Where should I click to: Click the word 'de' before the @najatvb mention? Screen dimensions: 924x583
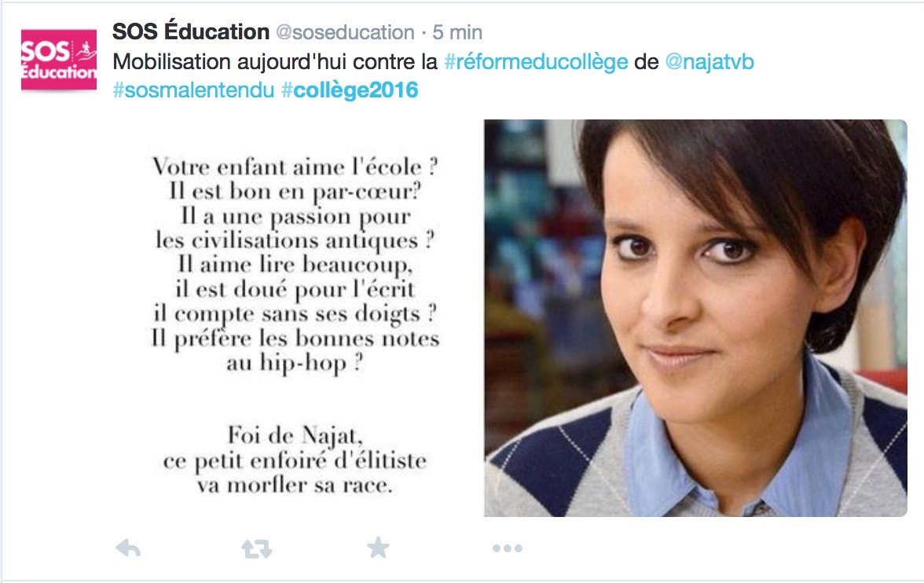coord(647,62)
